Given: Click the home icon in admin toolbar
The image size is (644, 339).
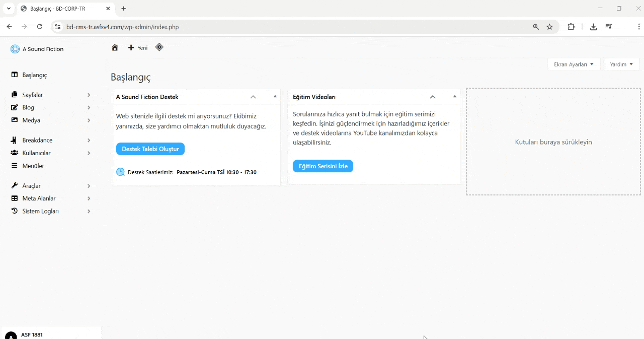Looking at the screenshot, I should coord(115,48).
